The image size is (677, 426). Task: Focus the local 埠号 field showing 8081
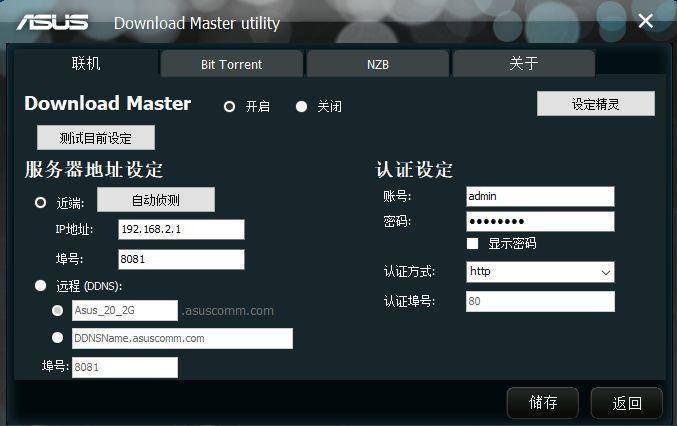click(x=181, y=259)
